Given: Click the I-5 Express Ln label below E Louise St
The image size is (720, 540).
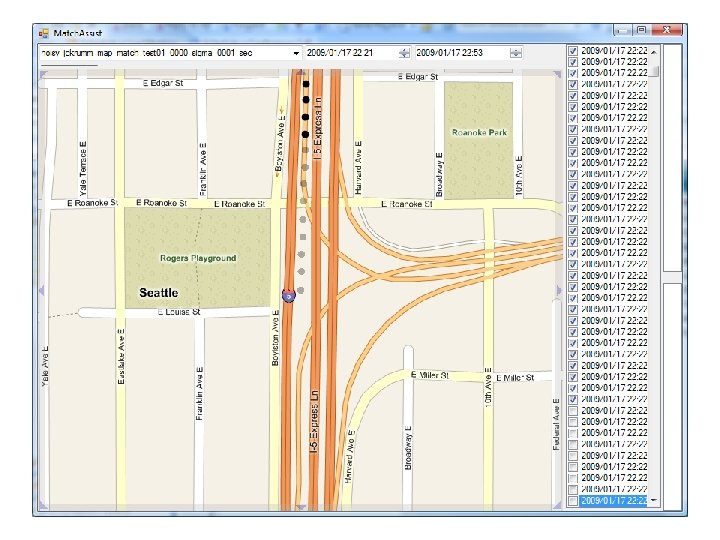Looking at the screenshot, I should point(314,422).
